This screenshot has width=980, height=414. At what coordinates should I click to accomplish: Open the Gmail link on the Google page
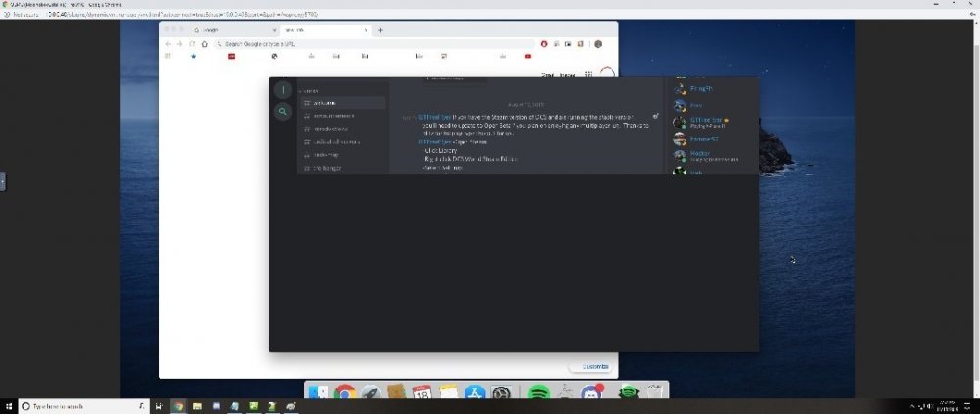547,75
